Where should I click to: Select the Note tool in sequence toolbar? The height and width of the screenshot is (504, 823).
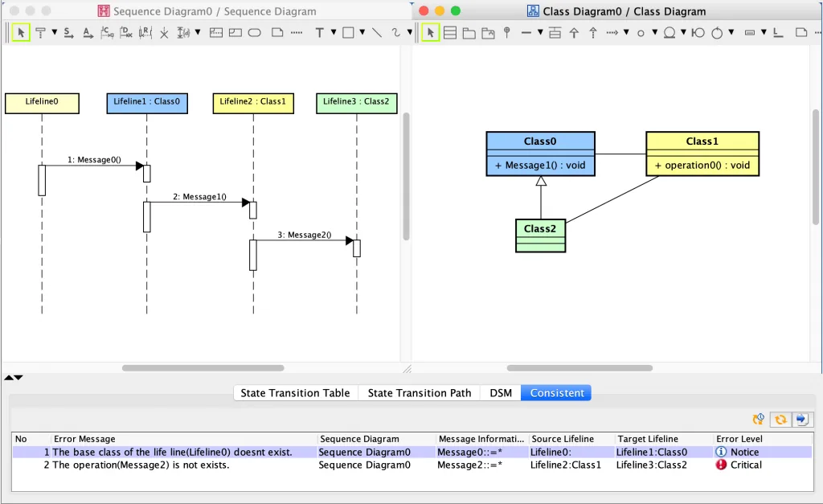click(x=277, y=32)
